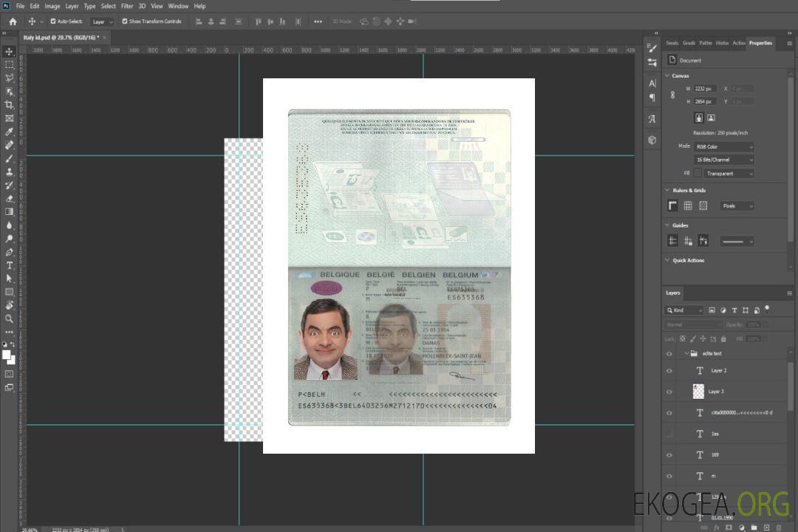This screenshot has width=798, height=532.
Task: Select the Zoom tool
Action: point(9,318)
